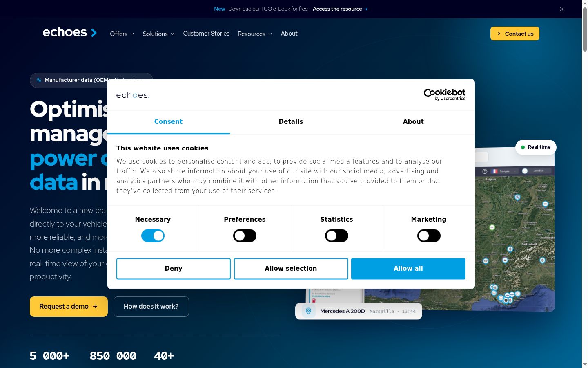Open the echoes home logo in navbar

pyautogui.click(x=70, y=32)
